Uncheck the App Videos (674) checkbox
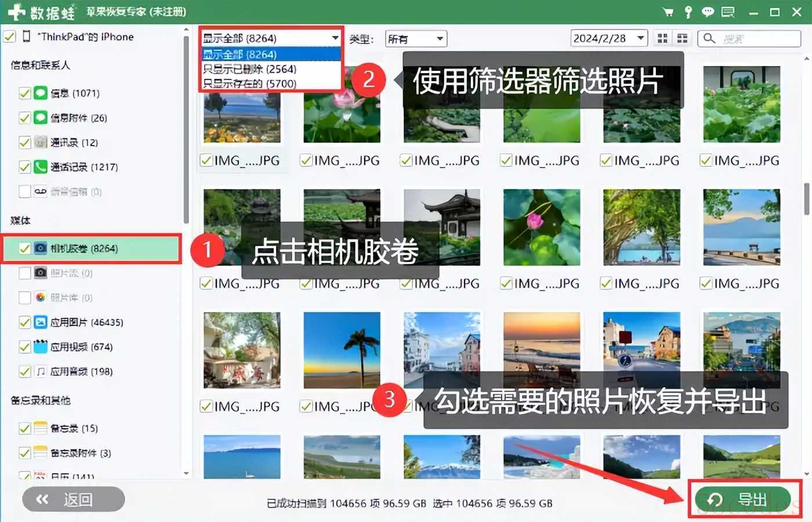This screenshot has width=812, height=522. [x=24, y=347]
